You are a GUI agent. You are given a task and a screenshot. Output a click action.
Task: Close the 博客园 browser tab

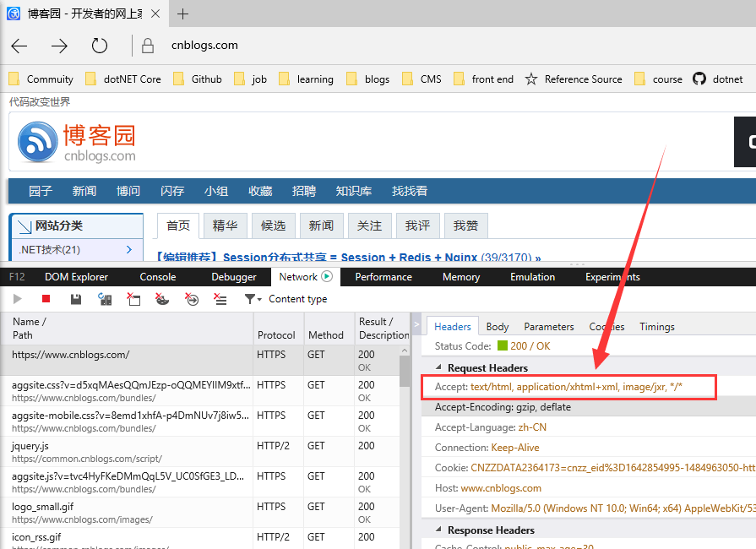click(155, 14)
